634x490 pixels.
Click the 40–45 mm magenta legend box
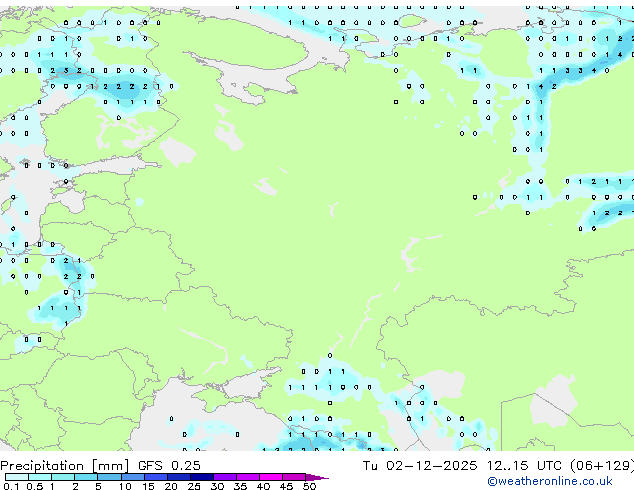[x=271, y=477]
